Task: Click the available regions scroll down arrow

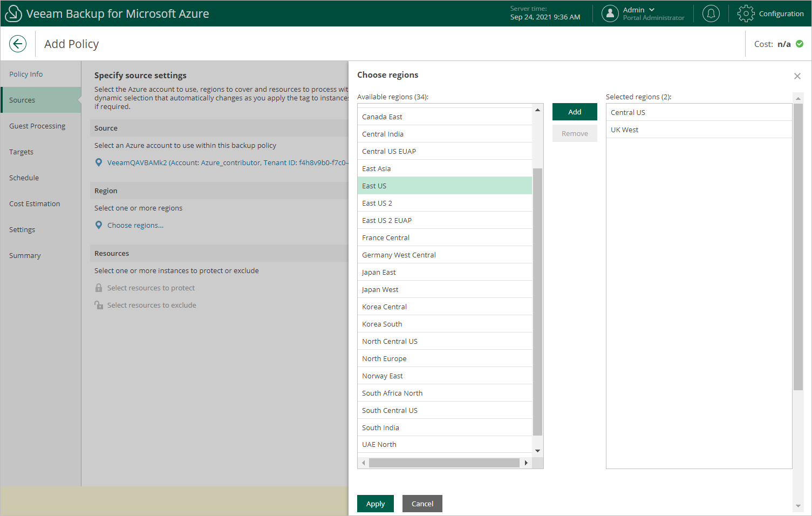Action: [537, 451]
